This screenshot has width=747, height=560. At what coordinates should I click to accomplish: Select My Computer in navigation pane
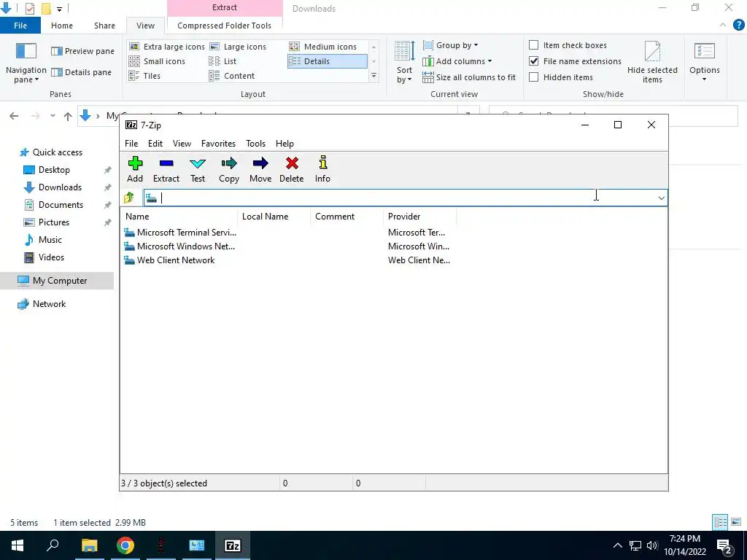click(x=57, y=281)
